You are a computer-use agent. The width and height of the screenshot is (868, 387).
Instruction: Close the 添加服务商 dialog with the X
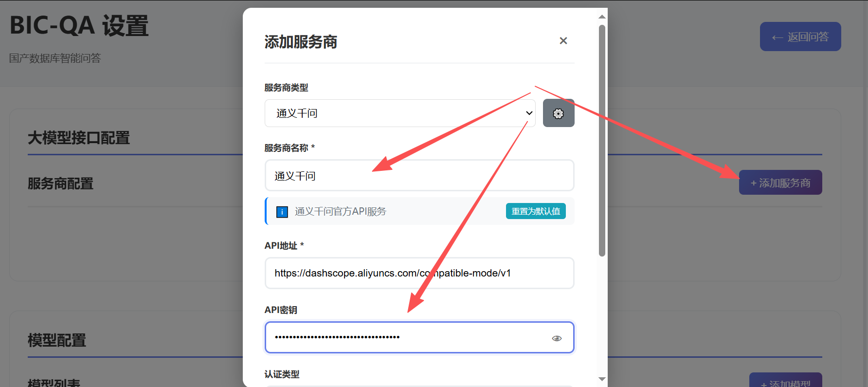563,41
